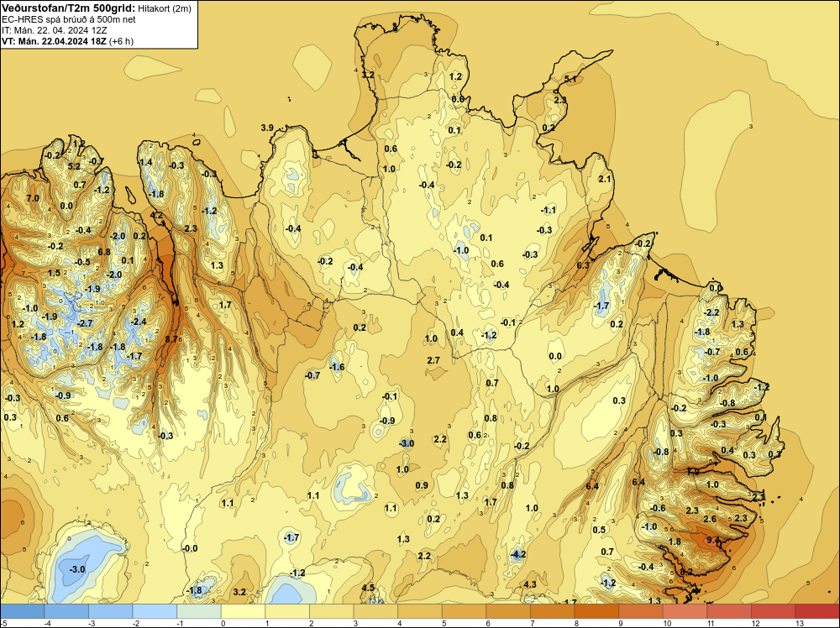Click the legend color segment between 6 and 7
840x628 pixels.
pyautogui.click(x=508, y=611)
